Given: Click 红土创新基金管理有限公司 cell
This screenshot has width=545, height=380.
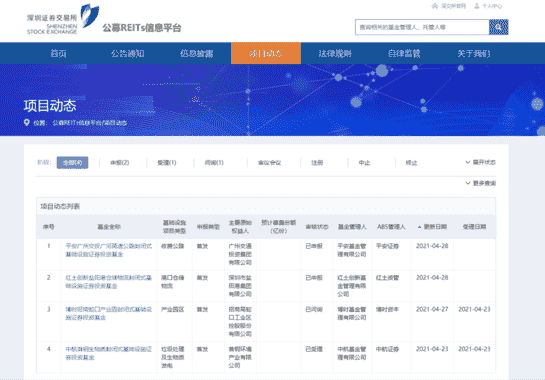Looking at the screenshot, I should click(352, 286).
